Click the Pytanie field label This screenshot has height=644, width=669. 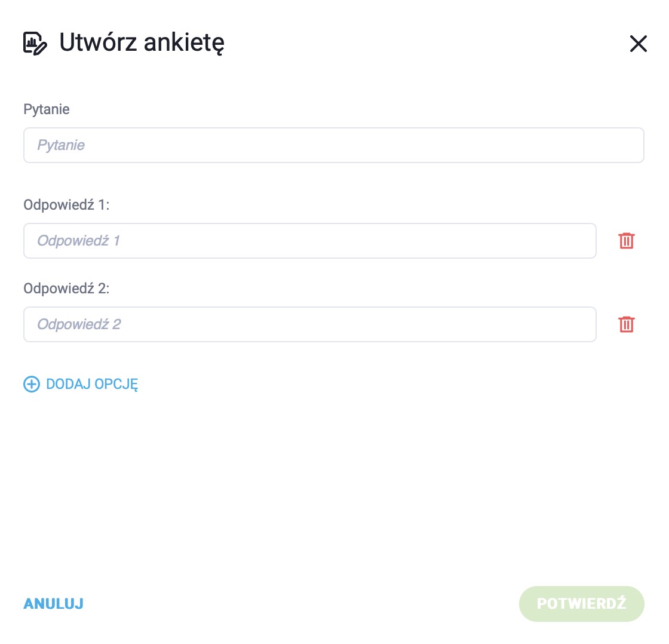(x=47, y=110)
